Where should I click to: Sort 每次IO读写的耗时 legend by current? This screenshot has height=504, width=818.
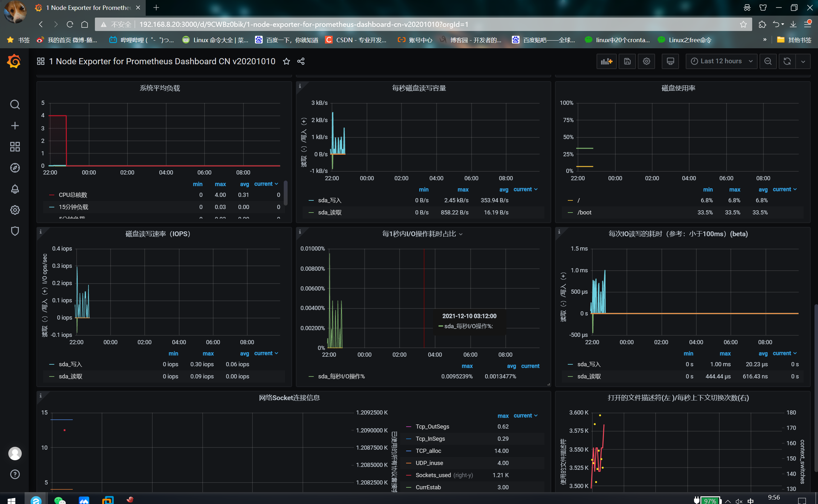point(784,353)
